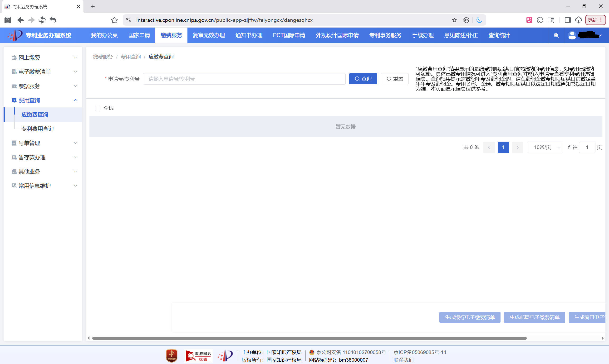
Task: Click the 查询 search button
Action: pyautogui.click(x=363, y=79)
